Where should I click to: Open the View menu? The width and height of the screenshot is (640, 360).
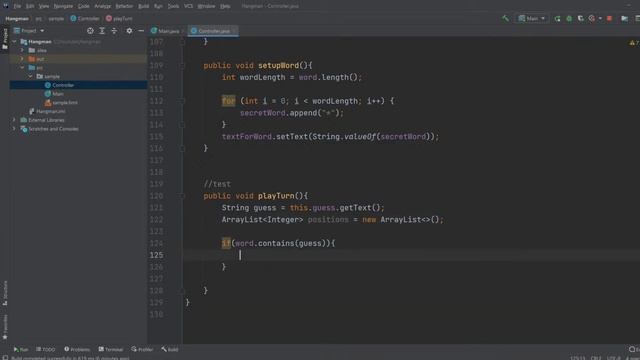(x=44, y=6)
